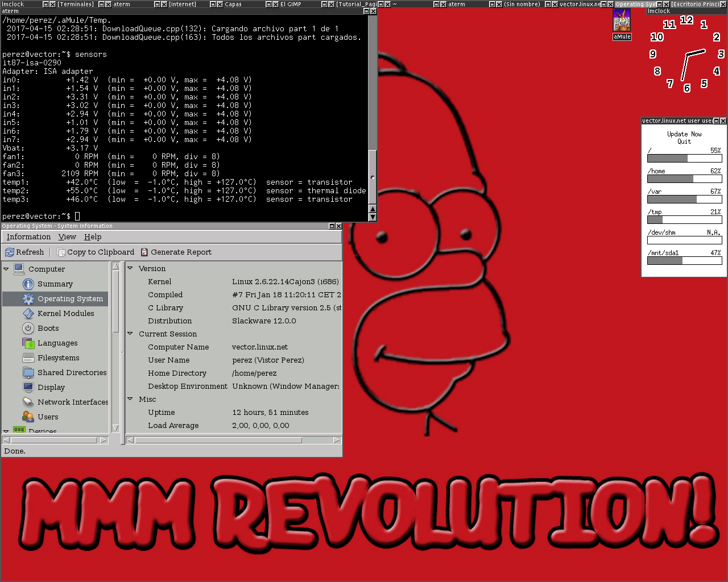Image resolution: width=728 pixels, height=582 pixels.
Task: Click the sidebar scrollbar down arrow
Action: (116, 428)
